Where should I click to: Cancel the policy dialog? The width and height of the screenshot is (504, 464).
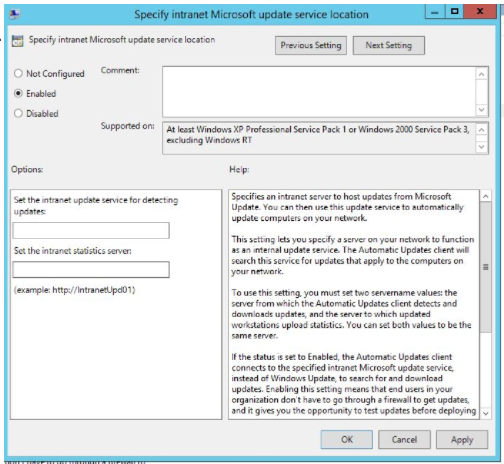pos(404,439)
